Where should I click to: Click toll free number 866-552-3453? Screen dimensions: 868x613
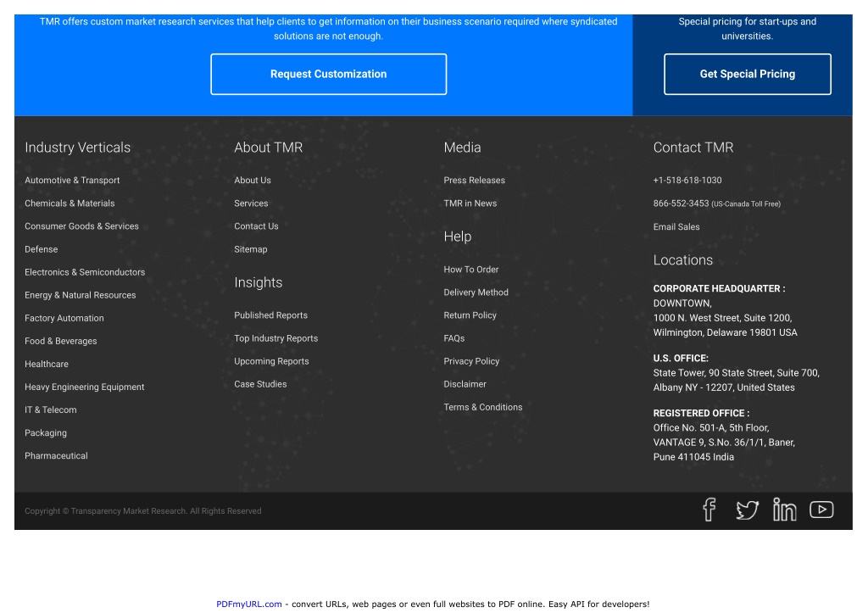click(681, 203)
